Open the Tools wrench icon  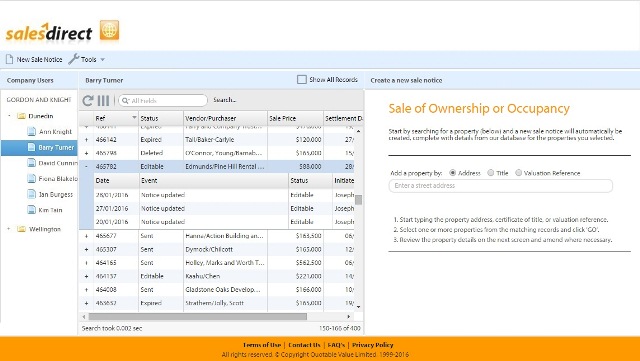tap(73, 59)
